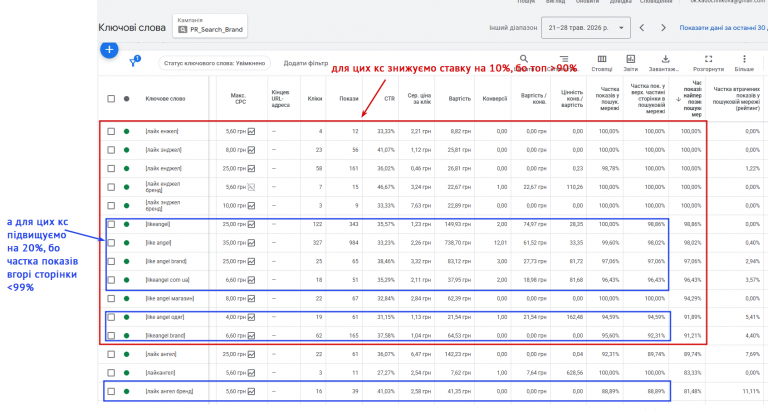Open the Сегмент icon in the toolbar
The image size is (768, 410).
[x=564, y=59]
